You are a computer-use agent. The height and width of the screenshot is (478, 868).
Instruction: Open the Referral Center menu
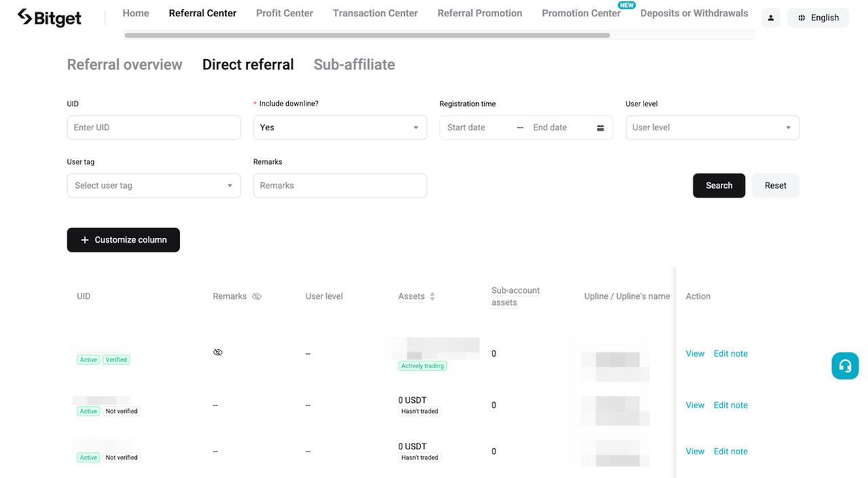(203, 13)
